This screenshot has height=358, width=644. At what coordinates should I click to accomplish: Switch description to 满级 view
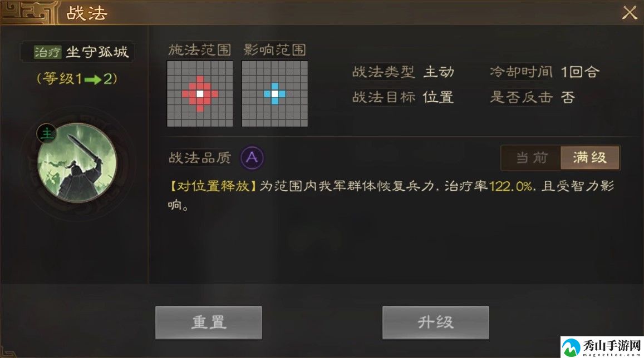(590, 157)
